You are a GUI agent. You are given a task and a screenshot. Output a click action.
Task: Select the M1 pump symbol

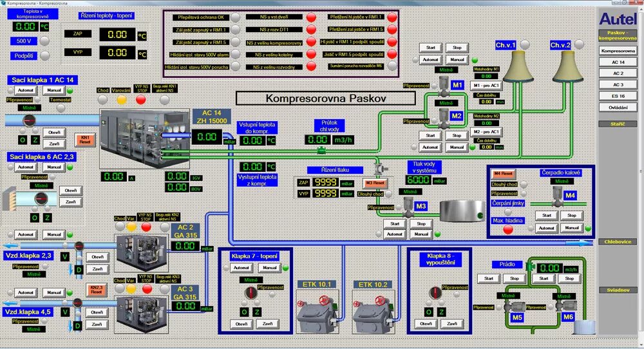point(445,86)
